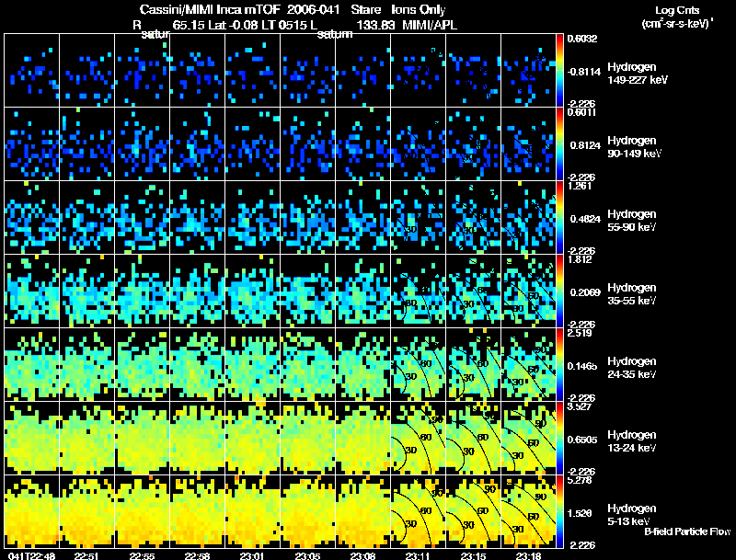This screenshot has width=736, height=560.
Task: Open the 5-13 keV image at 23:11
Action: coord(418,511)
